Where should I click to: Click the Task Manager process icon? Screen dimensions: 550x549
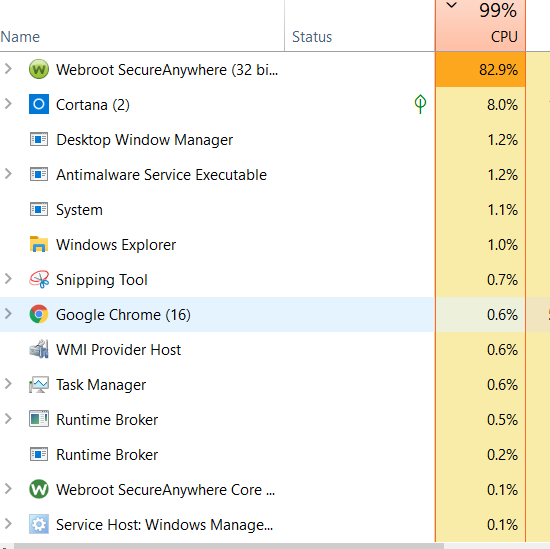[39, 384]
